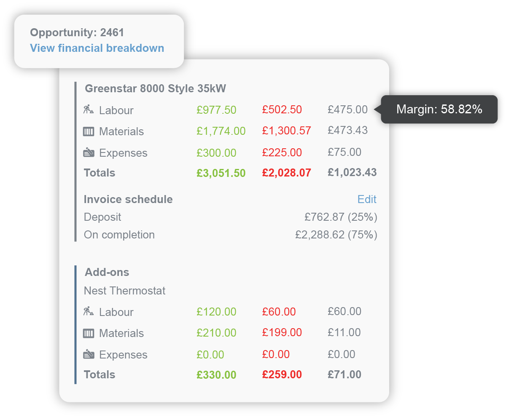Select the profit value £1,023.43

click(x=353, y=173)
